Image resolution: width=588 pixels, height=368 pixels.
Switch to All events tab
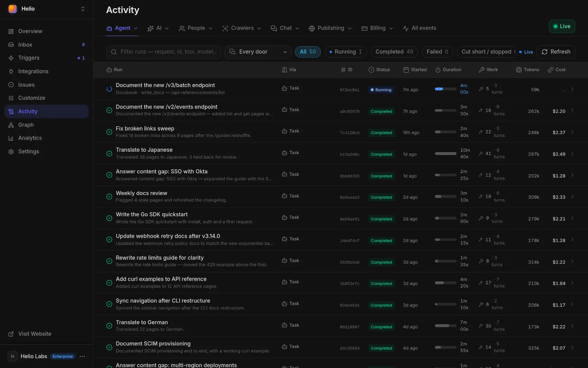[x=419, y=28]
